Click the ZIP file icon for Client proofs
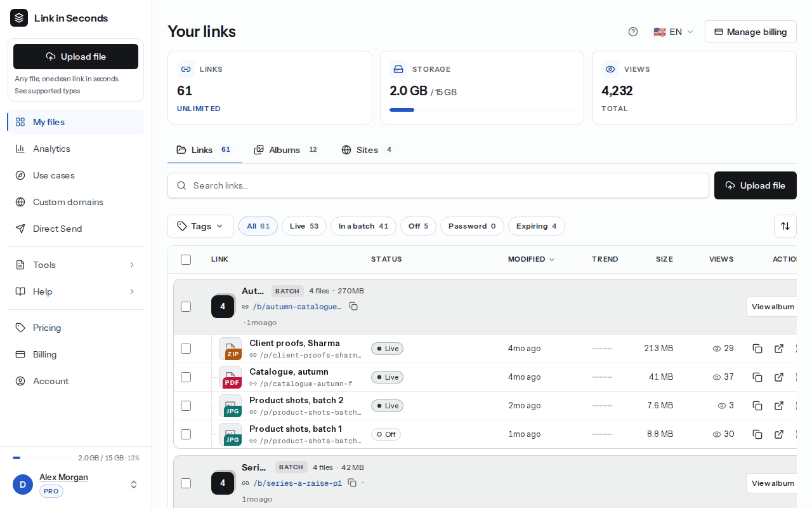The height and width of the screenshot is (508, 812). point(230,349)
